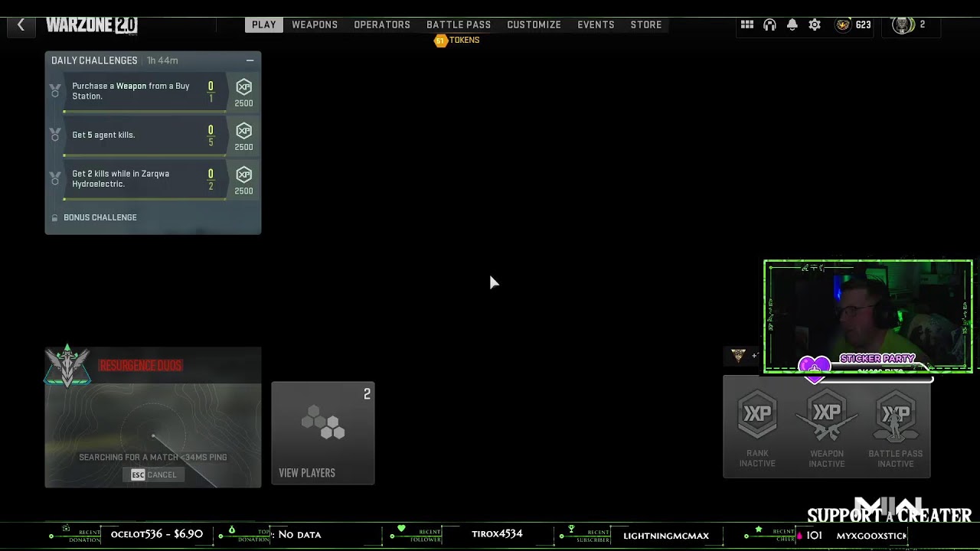Click recent follower "TIROX4534"
This screenshot has height=551, width=980.
click(x=497, y=534)
